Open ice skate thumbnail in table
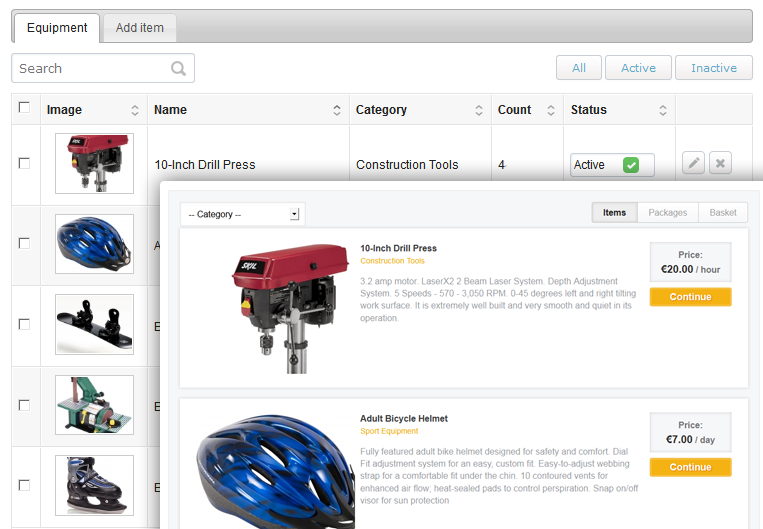Image resolution: width=763 pixels, height=529 pixels. [94, 485]
